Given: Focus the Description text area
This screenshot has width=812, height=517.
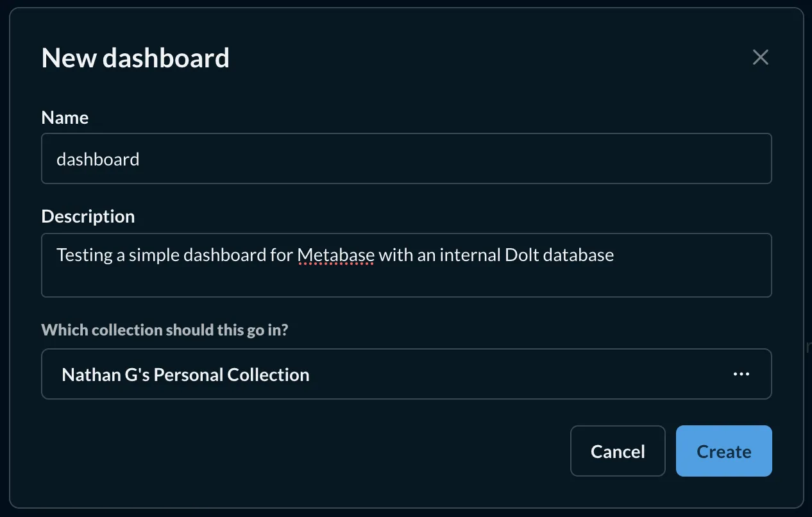Looking at the screenshot, I should pos(406,265).
